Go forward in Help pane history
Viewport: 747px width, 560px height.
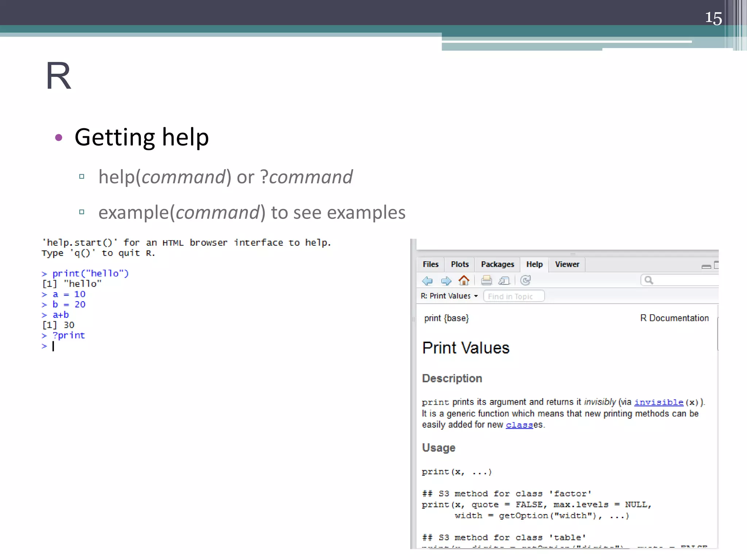point(446,280)
